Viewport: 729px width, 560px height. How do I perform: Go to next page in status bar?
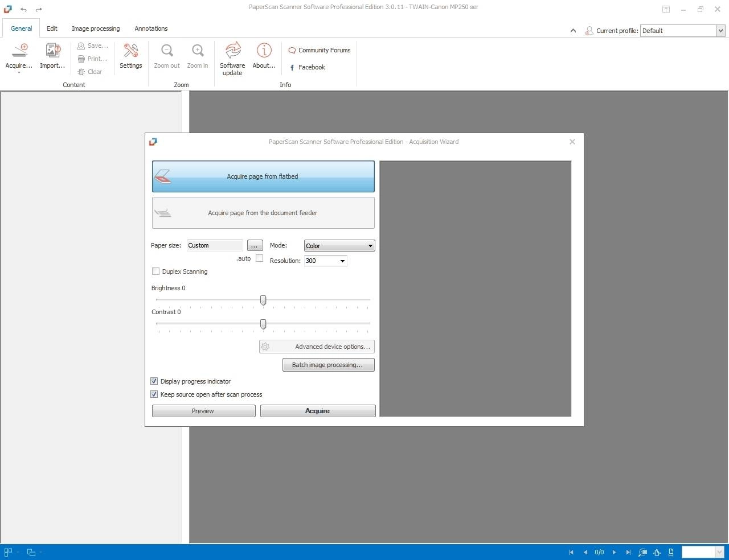[614, 552]
